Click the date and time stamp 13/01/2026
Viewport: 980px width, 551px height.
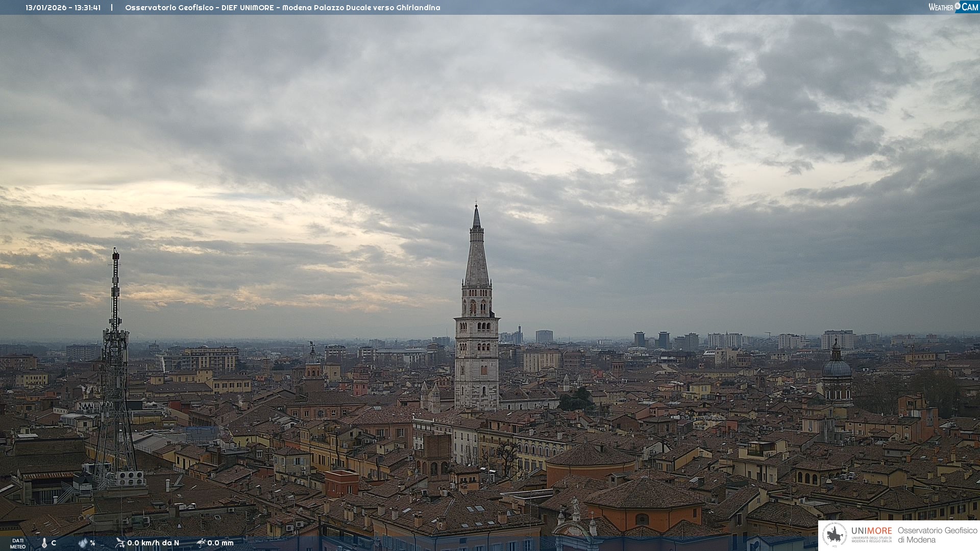tap(63, 8)
